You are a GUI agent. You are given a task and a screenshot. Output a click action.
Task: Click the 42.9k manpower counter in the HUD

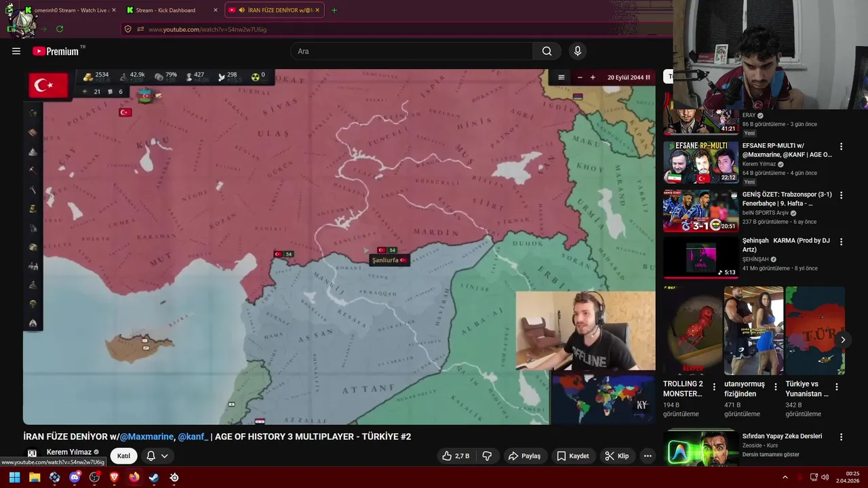tap(132, 76)
